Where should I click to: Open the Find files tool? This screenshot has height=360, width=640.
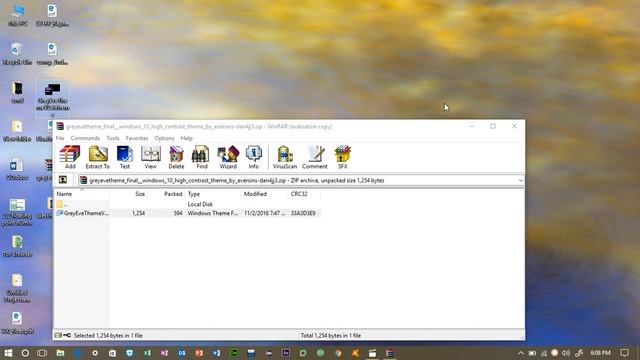tap(202, 157)
